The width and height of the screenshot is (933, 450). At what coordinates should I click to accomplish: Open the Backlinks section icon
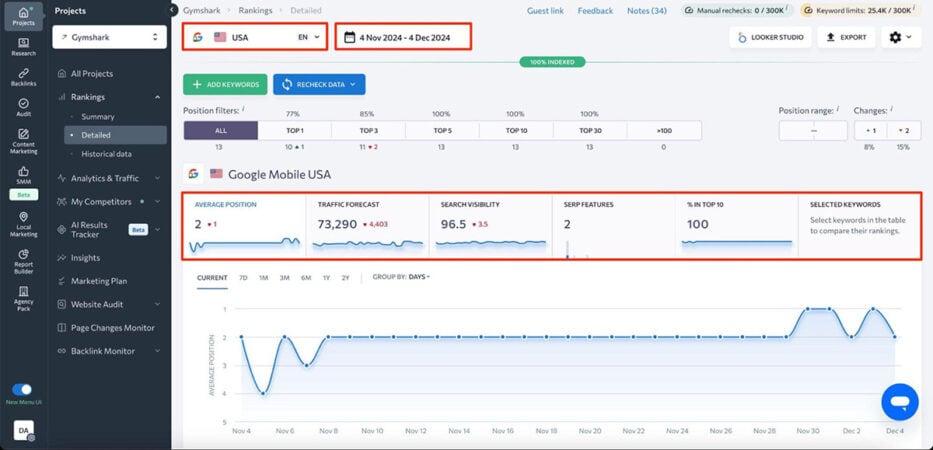point(23,77)
